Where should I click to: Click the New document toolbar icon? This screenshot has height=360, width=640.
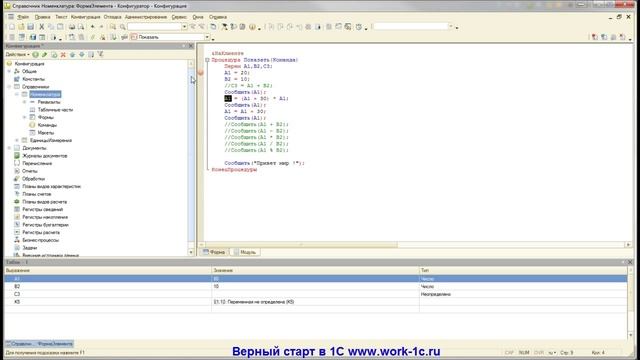12,27
